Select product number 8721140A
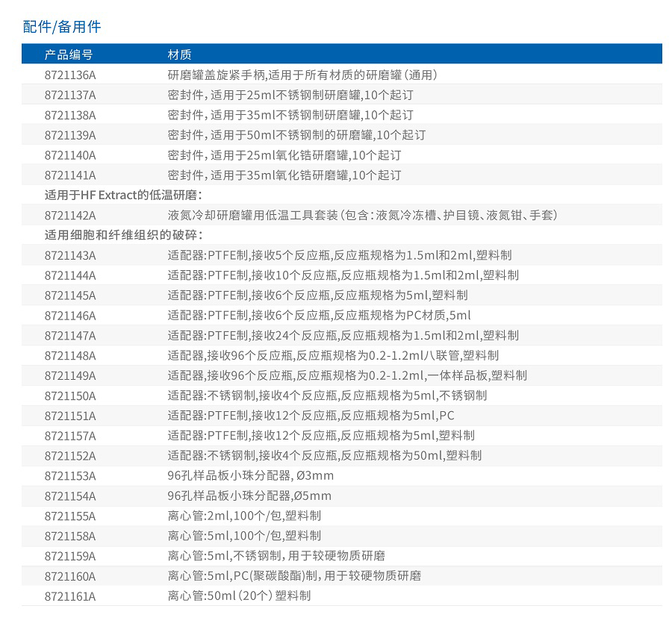672x644 pixels. click(x=70, y=155)
